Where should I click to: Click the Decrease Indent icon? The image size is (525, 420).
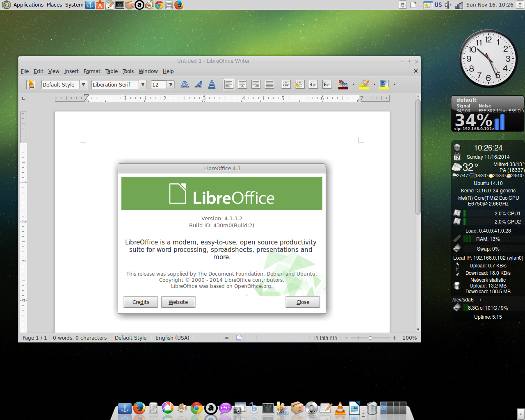pyautogui.click(x=313, y=84)
